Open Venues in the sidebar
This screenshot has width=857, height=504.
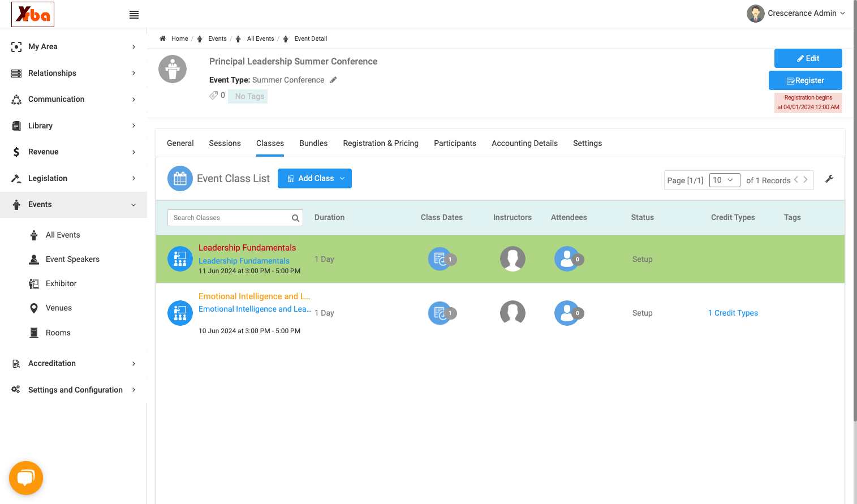click(x=59, y=308)
